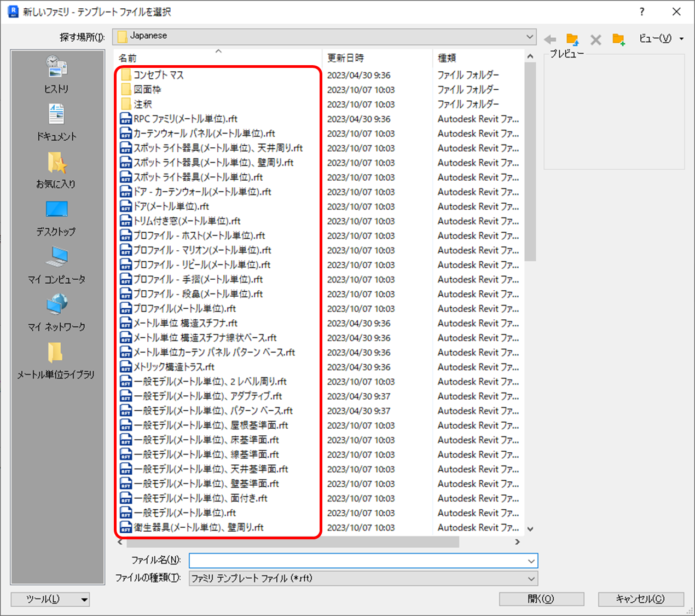Open the ドキュメント shortcut in places bar
695x616 pixels.
[57, 122]
